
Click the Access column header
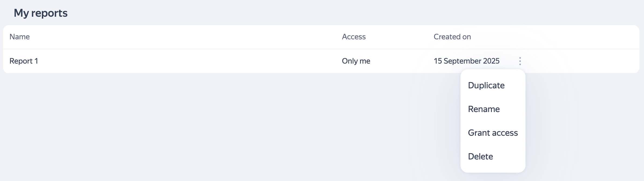[354, 37]
